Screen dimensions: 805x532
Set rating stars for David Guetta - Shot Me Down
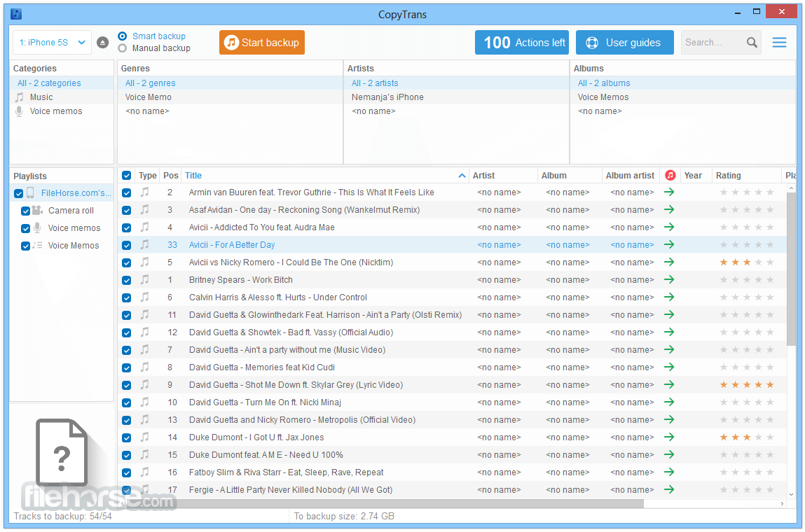coord(746,385)
